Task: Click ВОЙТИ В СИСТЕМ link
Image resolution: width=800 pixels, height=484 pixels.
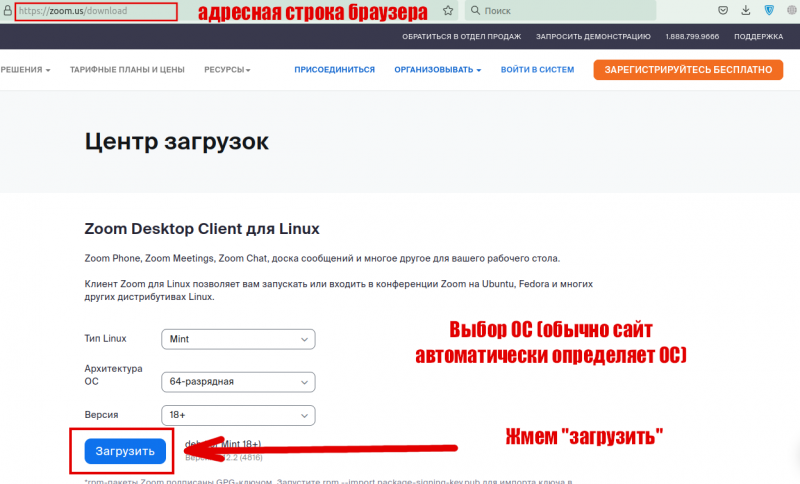Action: pos(537,70)
